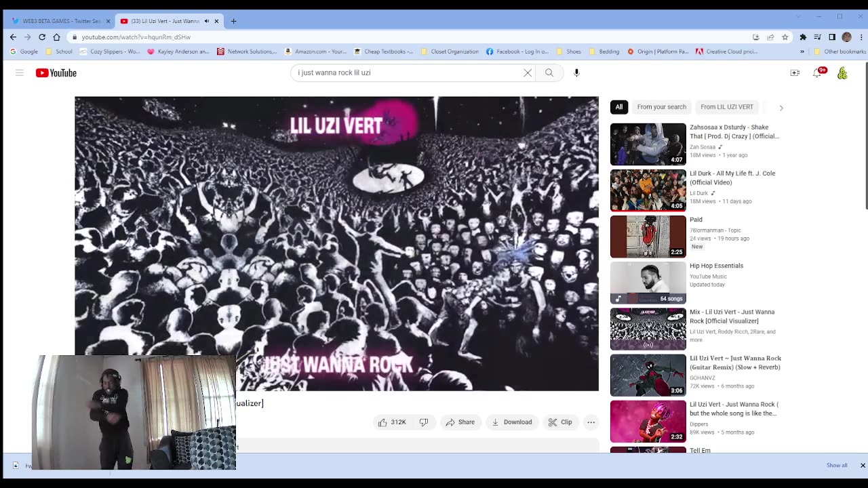This screenshot has height=488, width=868.
Task: Mute the Lil Uzi Vert tab audio
Action: 207,21
